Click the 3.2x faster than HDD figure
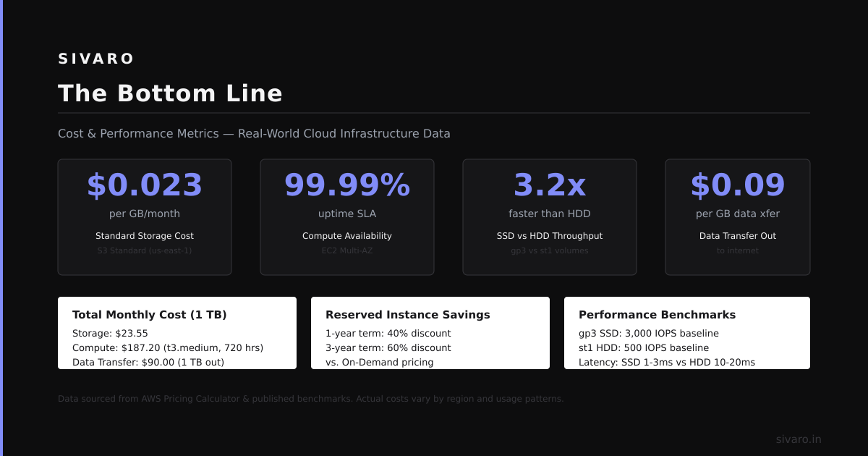 (550, 185)
